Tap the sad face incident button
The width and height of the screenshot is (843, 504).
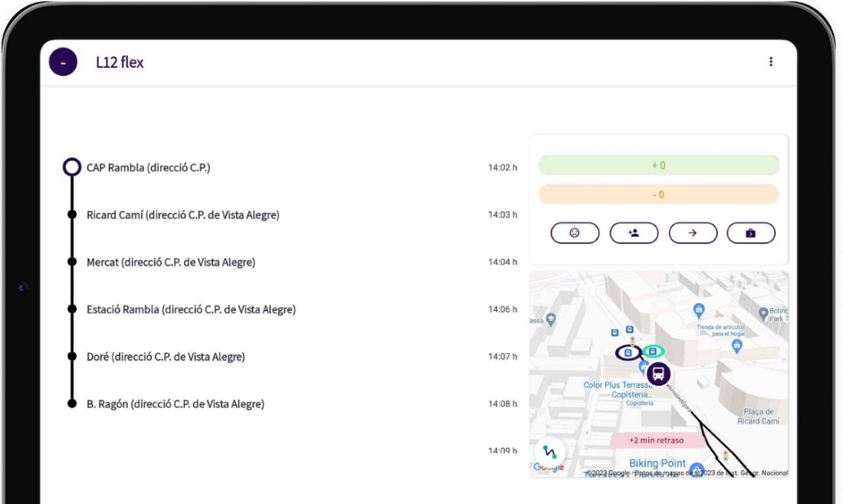coord(575,233)
